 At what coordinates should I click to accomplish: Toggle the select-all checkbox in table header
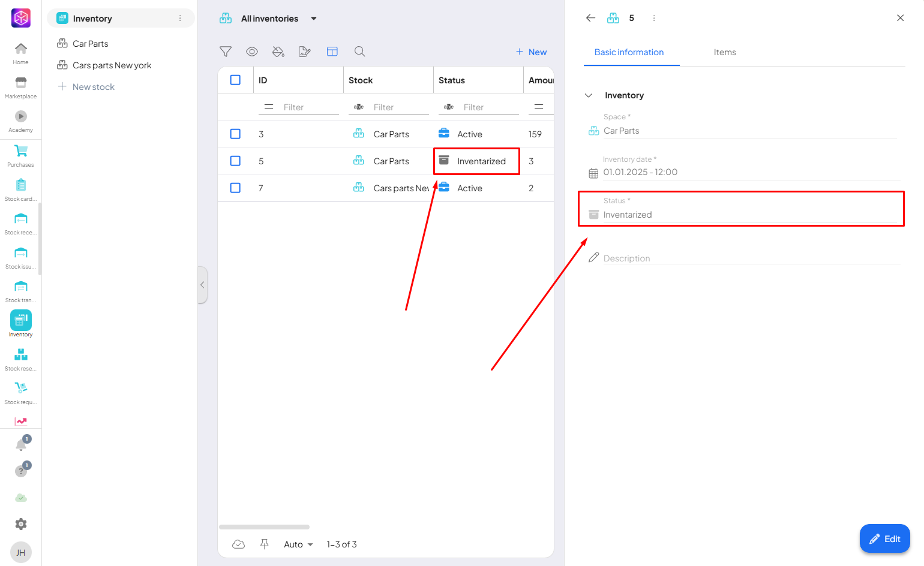tap(235, 80)
